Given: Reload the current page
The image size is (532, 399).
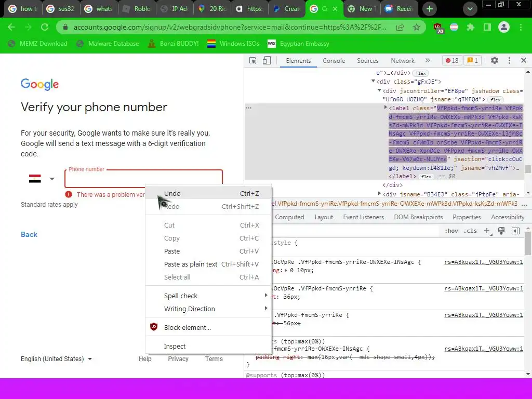Looking at the screenshot, I should pos(45,27).
